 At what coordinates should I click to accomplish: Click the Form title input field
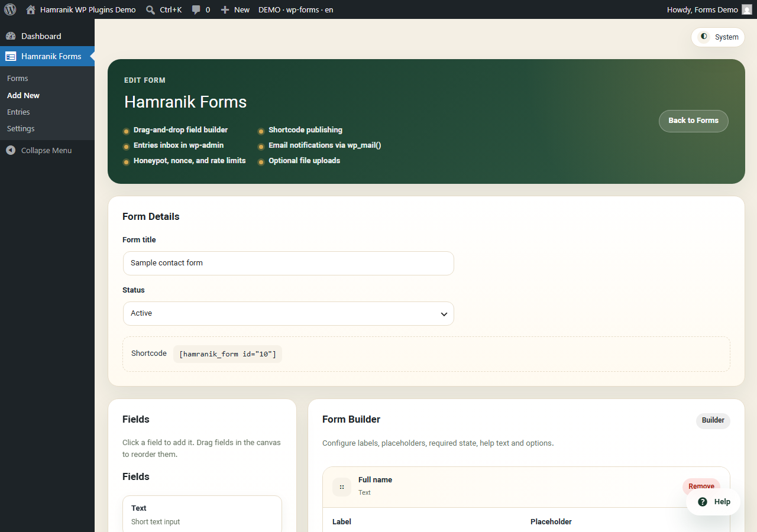[289, 263]
